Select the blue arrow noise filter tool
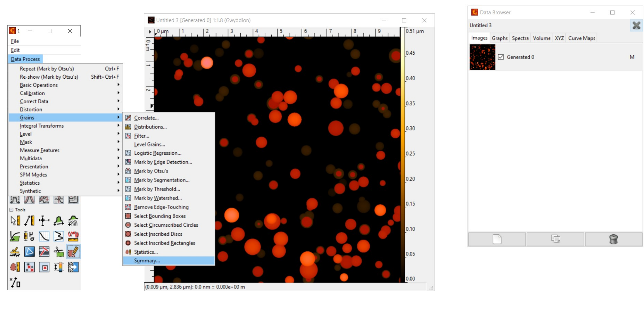 point(73,267)
